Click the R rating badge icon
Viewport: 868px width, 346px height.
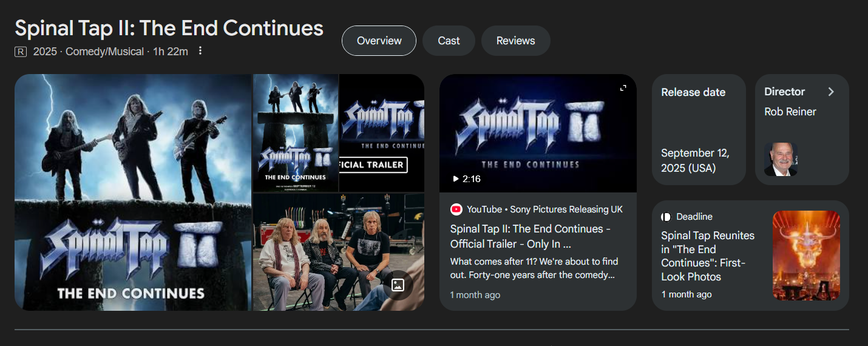[21, 52]
